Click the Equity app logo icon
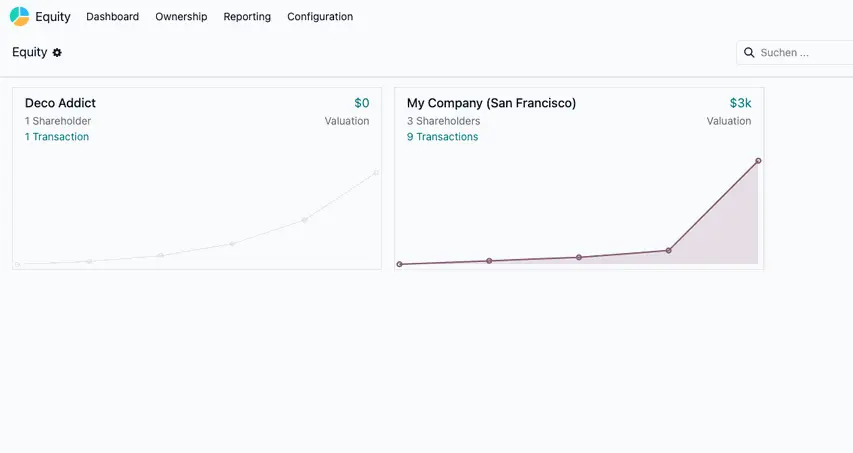Viewport: 853px width, 453px height. click(x=19, y=17)
